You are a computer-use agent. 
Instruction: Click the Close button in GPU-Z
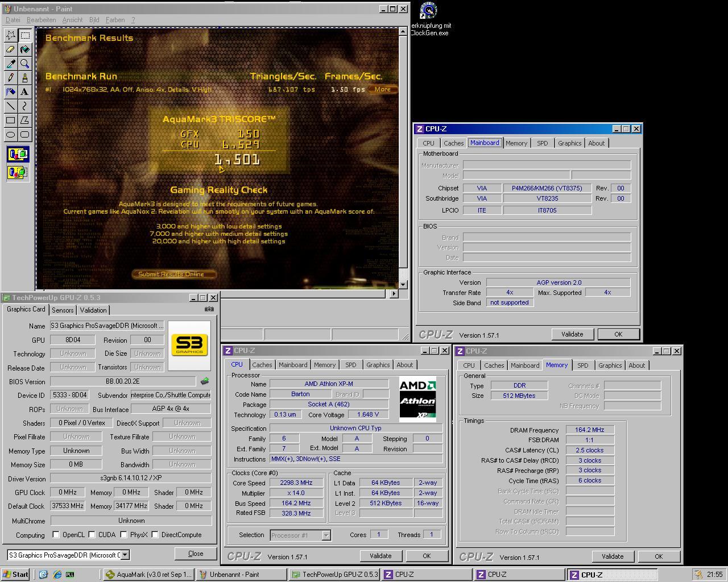[x=196, y=554]
